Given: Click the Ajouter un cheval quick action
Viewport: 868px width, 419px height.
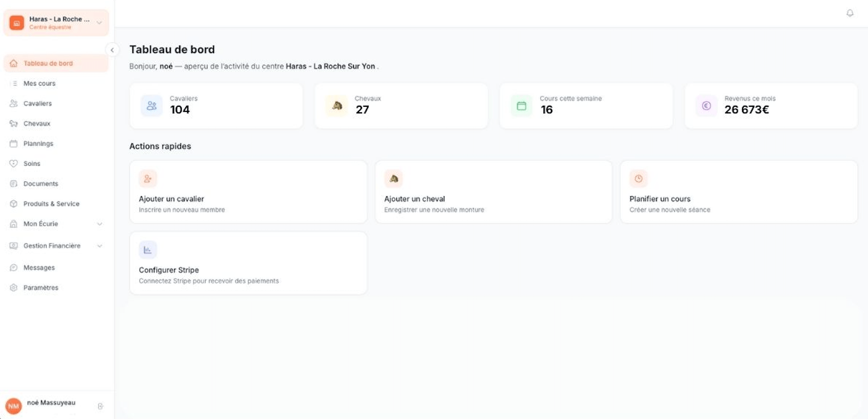Looking at the screenshot, I should pyautogui.click(x=493, y=192).
